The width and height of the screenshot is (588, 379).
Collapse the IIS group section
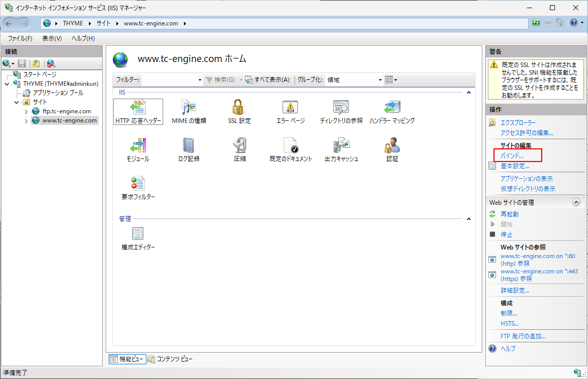tap(469, 92)
